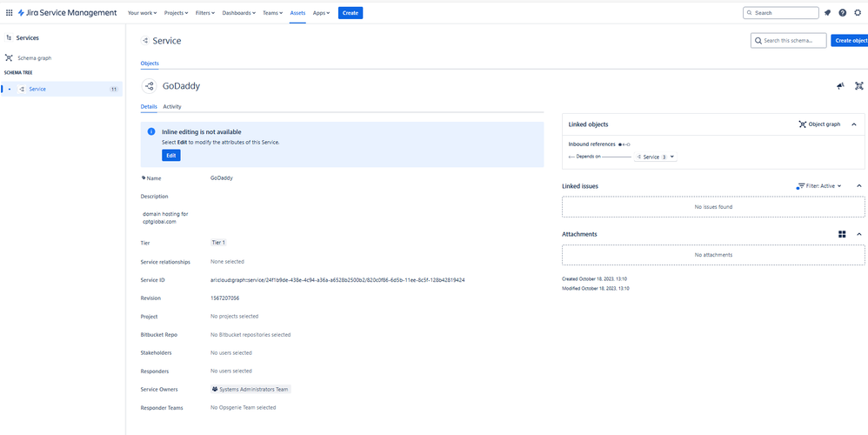Viewport: 868px width, 435px height.
Task: Click the domain hosting description text
Action: point(165,217)
